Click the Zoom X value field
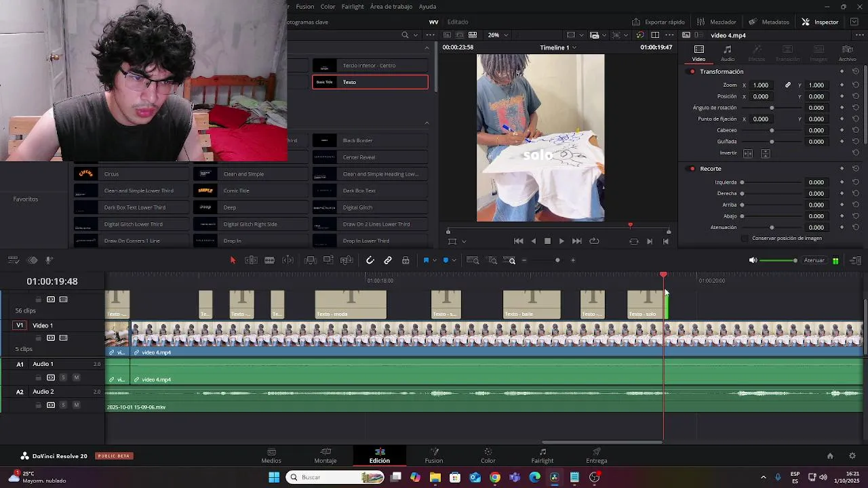The width and height of the screenshot is (868, 488). (x=761, y=85)
